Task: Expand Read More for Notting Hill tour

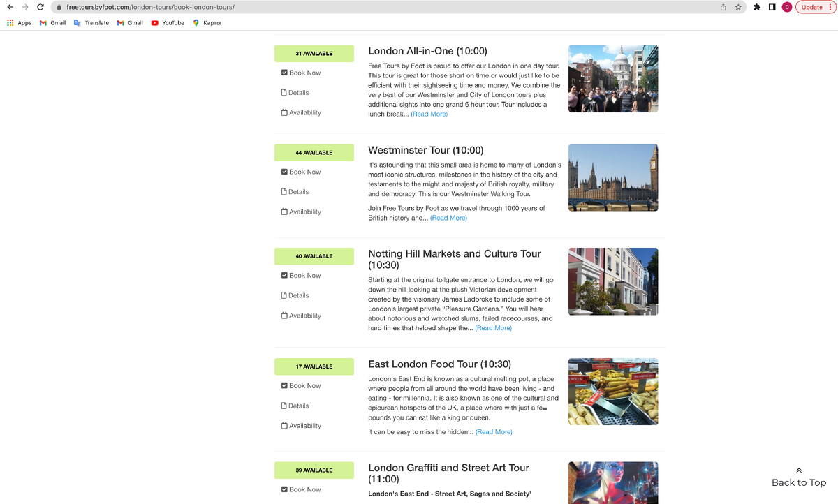Action: tap(493, 328)
